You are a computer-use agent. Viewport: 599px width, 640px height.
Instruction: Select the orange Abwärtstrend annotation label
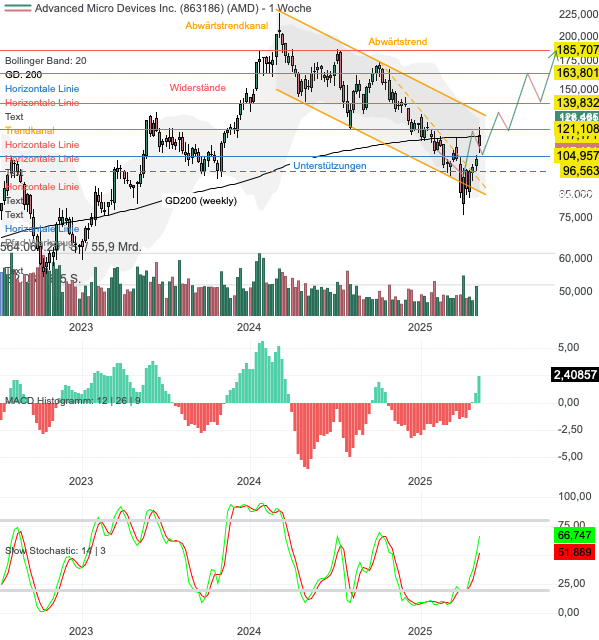click(398, 42)
